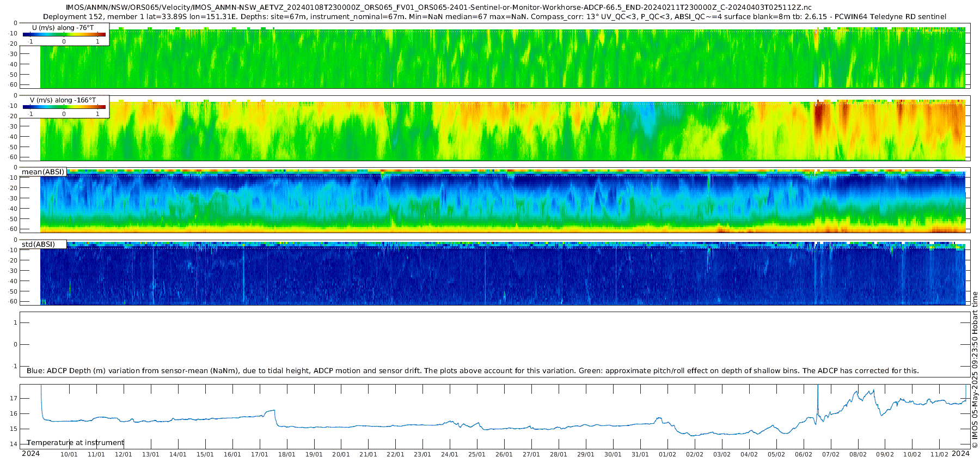
Task: Click the 2024 year label at bottom right
Action: pos(961,454)
